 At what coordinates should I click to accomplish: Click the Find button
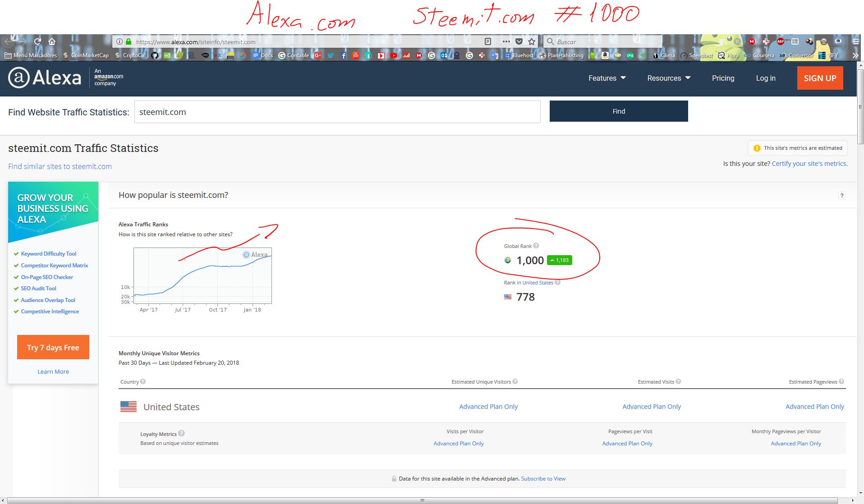[619, 111]
